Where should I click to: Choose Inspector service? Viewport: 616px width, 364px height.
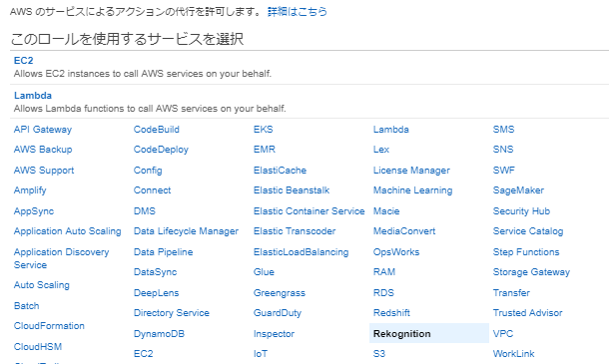pyautogui.click(x=274, y=334)
